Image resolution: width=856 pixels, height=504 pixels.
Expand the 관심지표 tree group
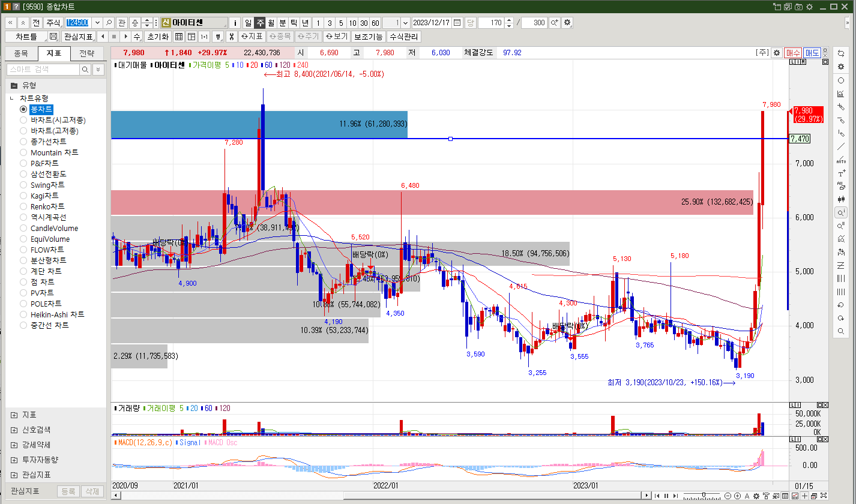coord(14,475)
